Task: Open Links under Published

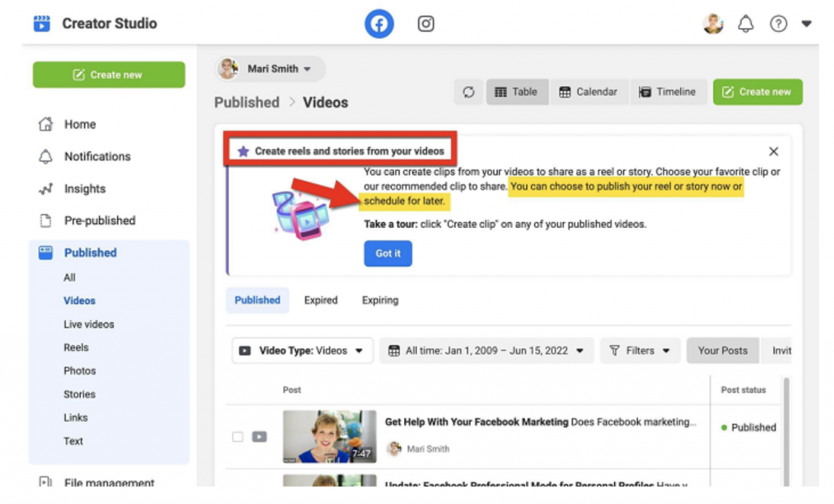Action: (x=76, y=418)
